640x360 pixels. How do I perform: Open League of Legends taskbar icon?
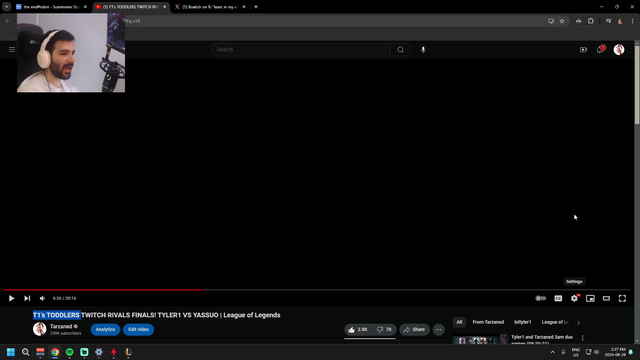coord(128,352)
